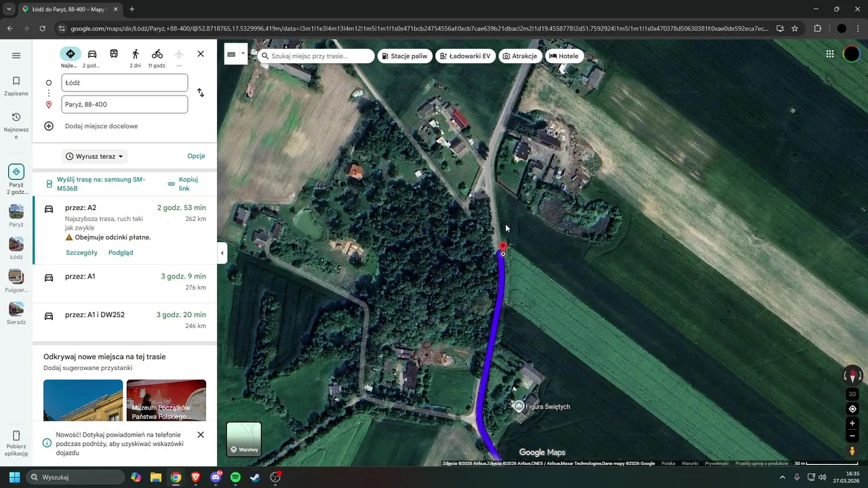The width and height of the screenshot is (868, 488).
Task: Open Warunki link in map footer
Action: tap(690, 464)
